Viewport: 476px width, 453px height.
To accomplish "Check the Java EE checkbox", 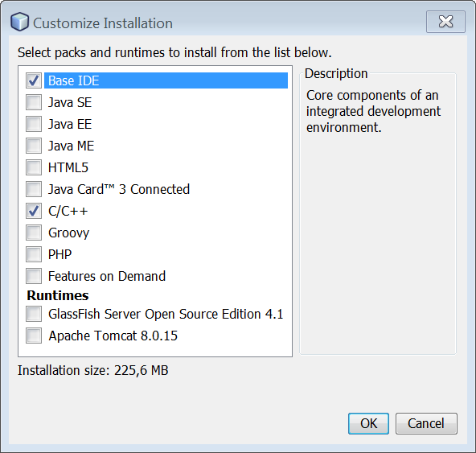I will 34,124.
